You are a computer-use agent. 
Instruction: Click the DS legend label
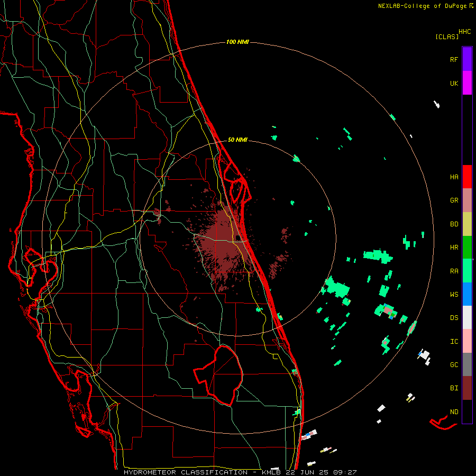(x=454, y=317)
